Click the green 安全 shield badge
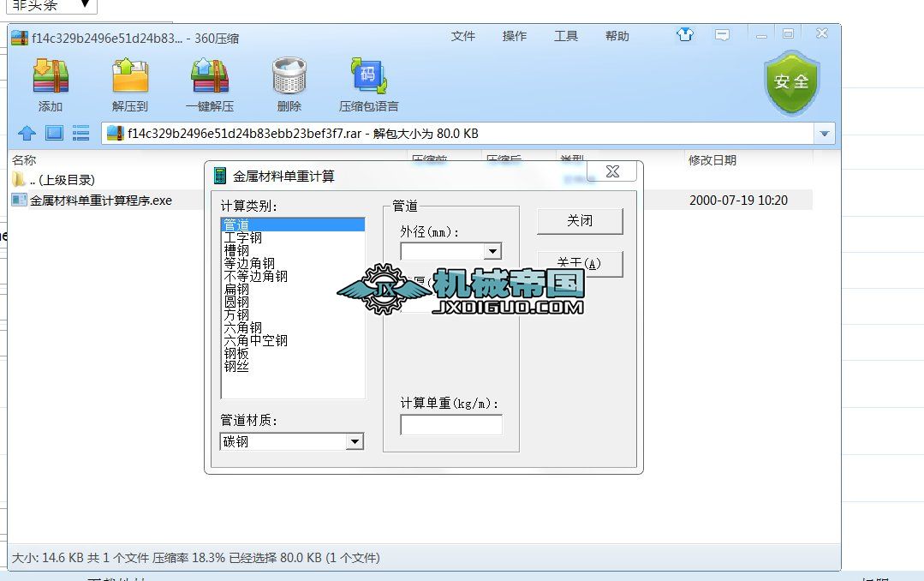The image size is (924, 581). pyautogui.click(x=791, y=82)
